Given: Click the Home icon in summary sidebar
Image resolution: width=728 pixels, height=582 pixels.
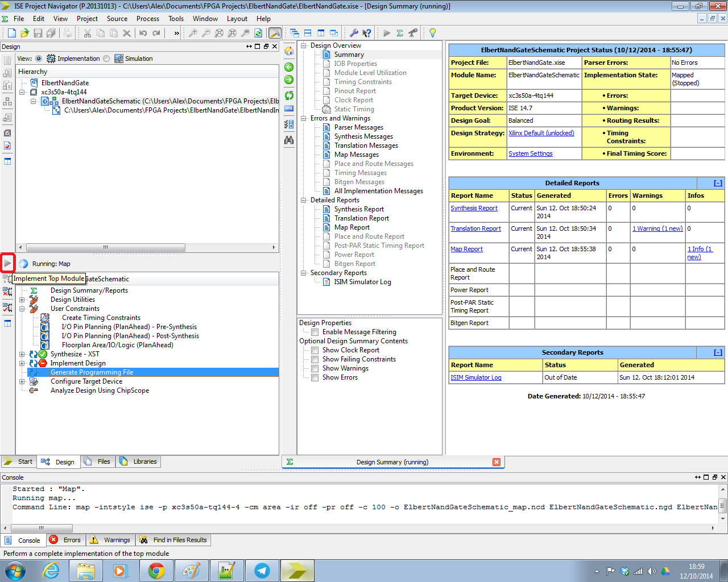Looking at the screenshot, I should (289, 51).
